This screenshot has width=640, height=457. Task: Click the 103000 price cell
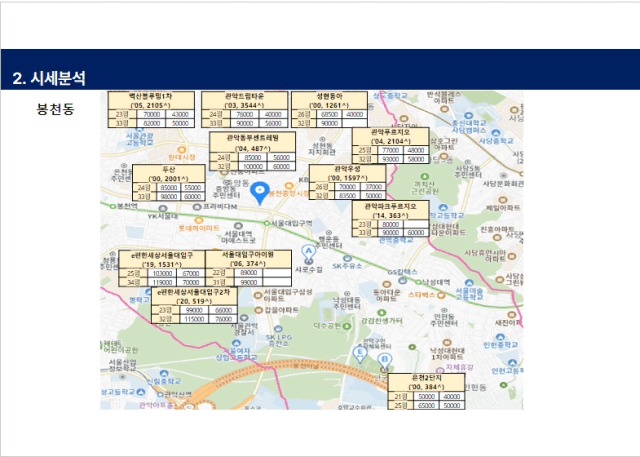click(x=162, y=273)
